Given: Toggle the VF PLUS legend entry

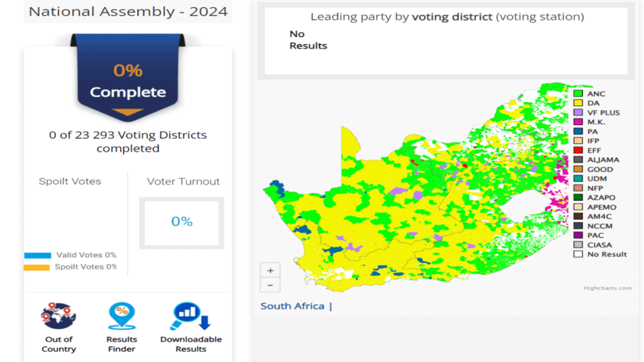Looking at the screenshot, I should coord(603,112).
